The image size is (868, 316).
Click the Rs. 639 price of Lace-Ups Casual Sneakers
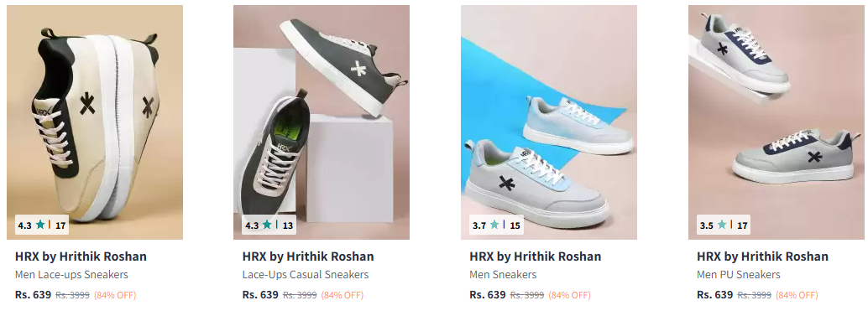pos(260,294)
